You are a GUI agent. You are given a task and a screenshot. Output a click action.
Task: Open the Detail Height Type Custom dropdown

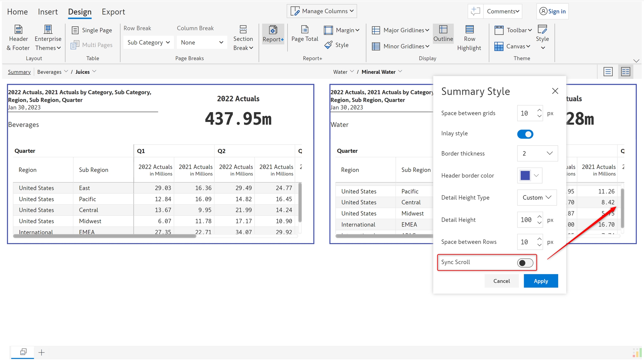tap(537, 197)
